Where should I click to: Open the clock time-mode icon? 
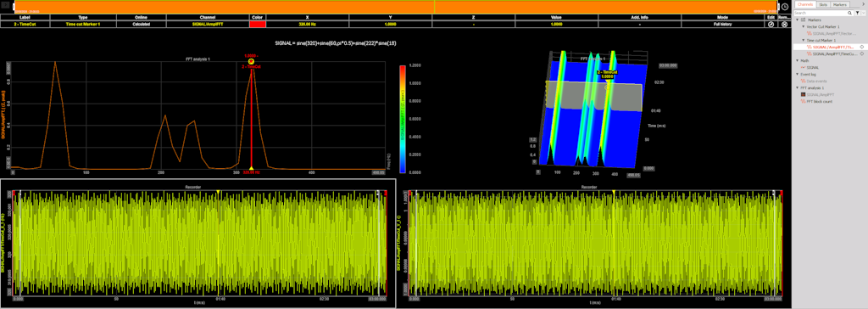[785, 7]
